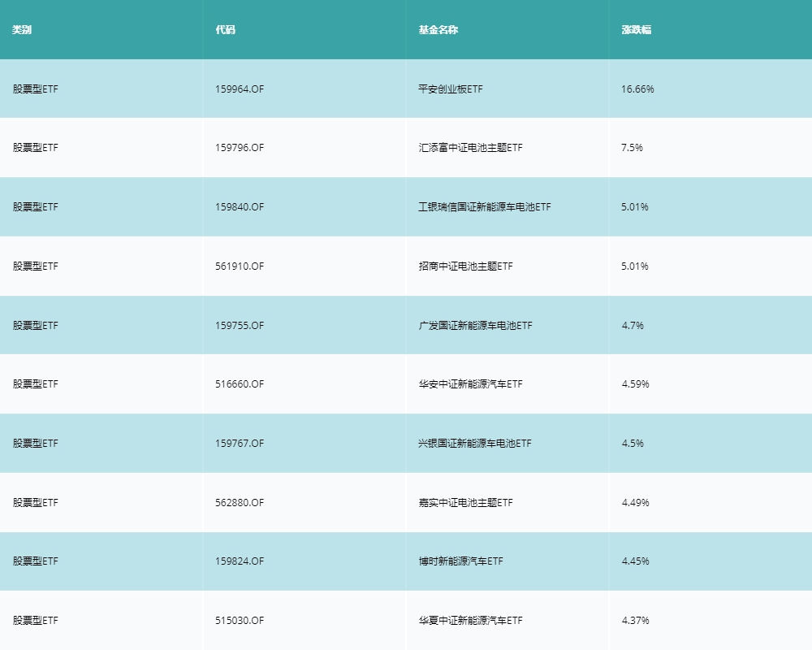Image resolution: width=812 pixels, height=650 pixels.
Task: Click 股票型ETF in the 159755.OF row
Action: pos(35,326)
